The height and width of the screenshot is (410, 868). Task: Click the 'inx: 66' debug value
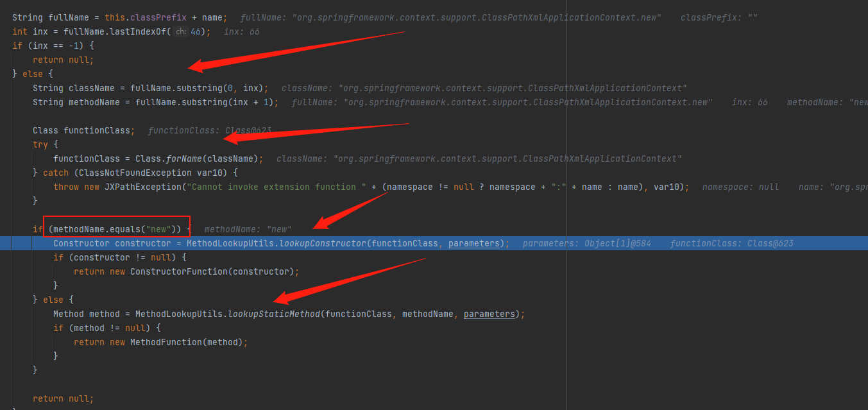[x=242, y=31]
